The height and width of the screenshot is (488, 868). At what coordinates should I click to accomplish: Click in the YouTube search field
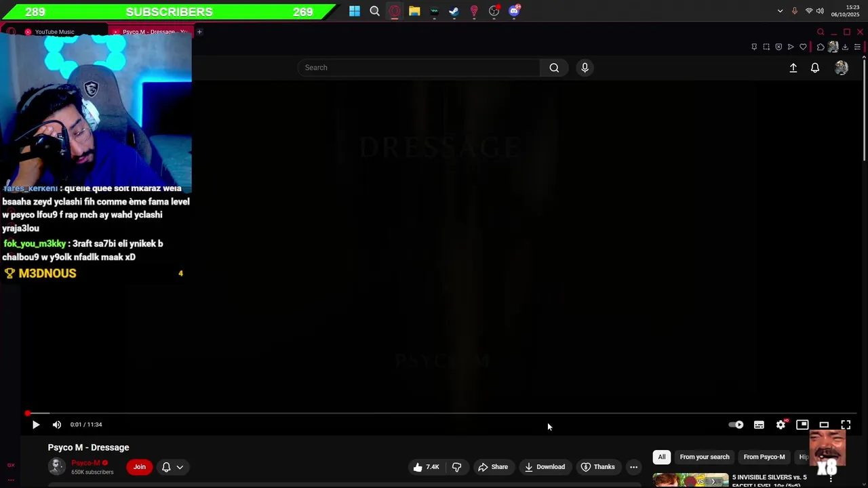pyautogui.click(x=419, y=68)
